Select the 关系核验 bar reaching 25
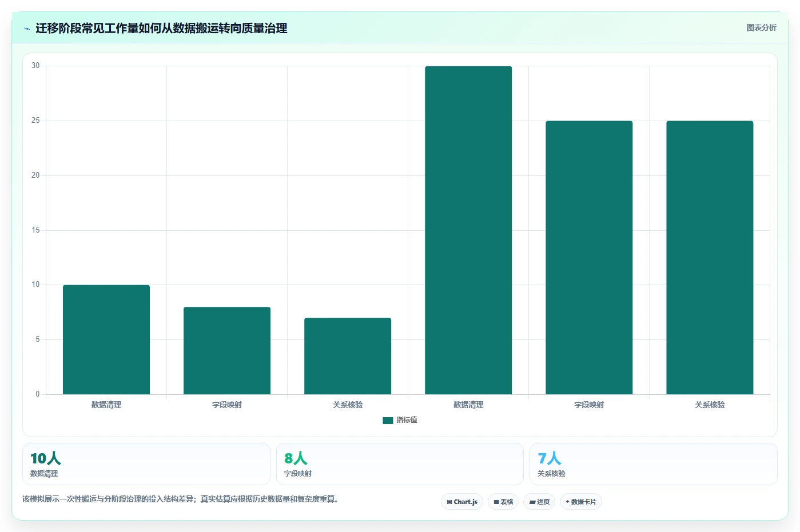The height and width of the screenshot is (532, 800). click(710, 258)
